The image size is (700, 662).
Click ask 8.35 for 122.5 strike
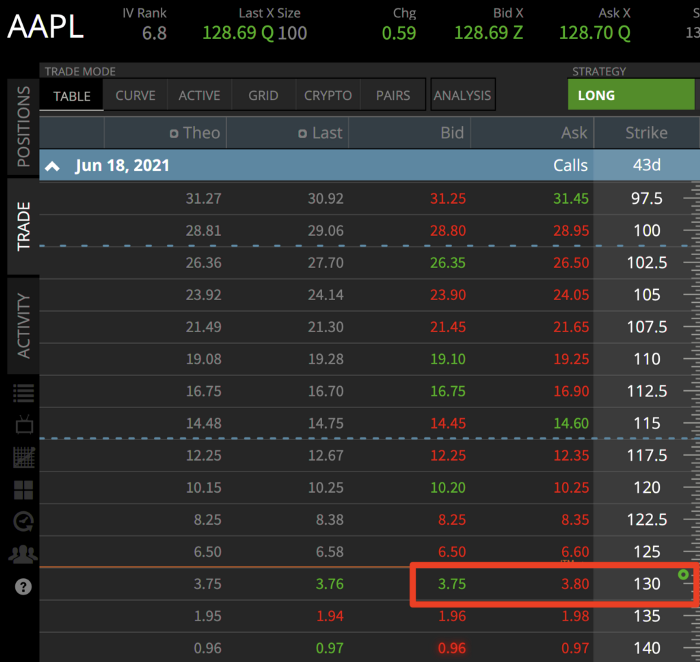pyautogui.click(x=575, y=520)
